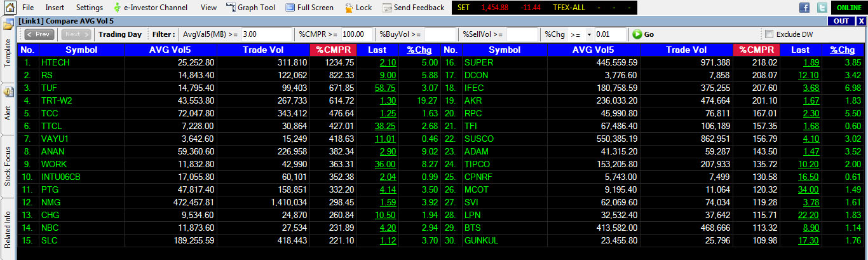Click the AvgVal5(MB) filter input field
The image size is (868, 260).
pos(267,34)
